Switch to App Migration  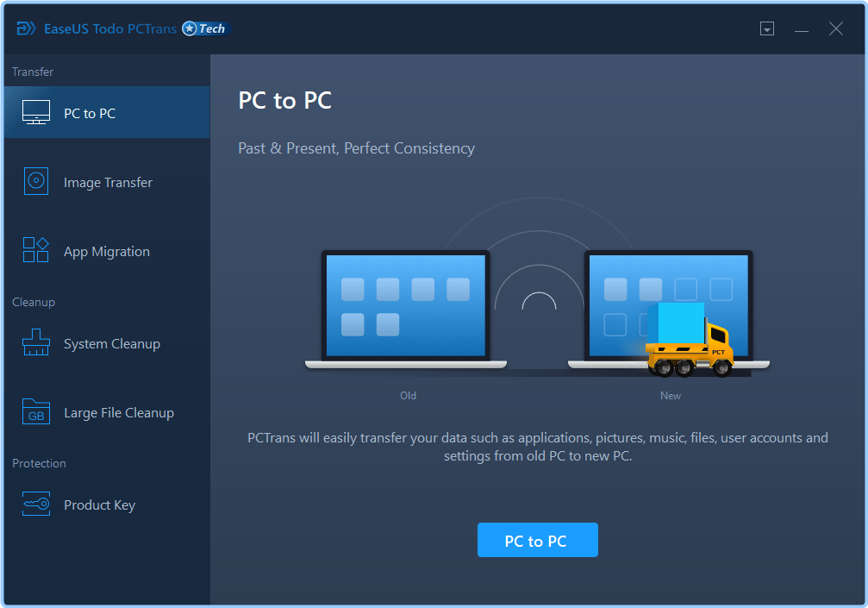tap(107, 250)
